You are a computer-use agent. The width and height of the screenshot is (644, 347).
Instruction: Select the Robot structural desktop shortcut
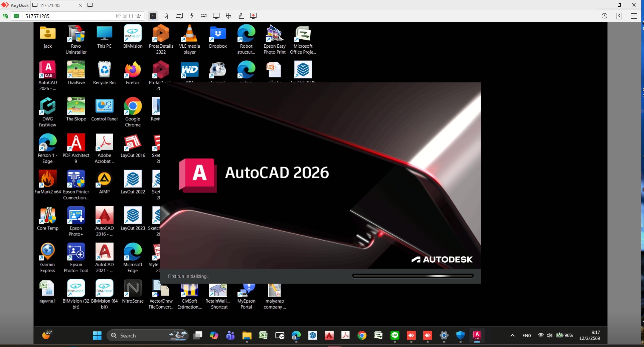tap(246, 40)
